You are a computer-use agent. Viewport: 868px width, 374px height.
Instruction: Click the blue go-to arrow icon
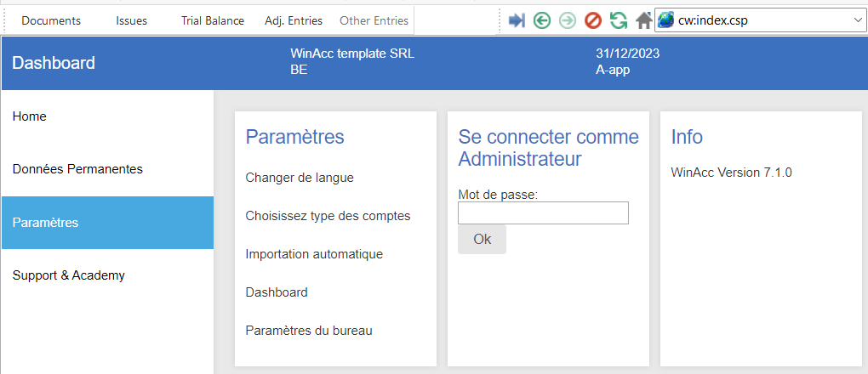pyautogui.click(x=517, y=21)
